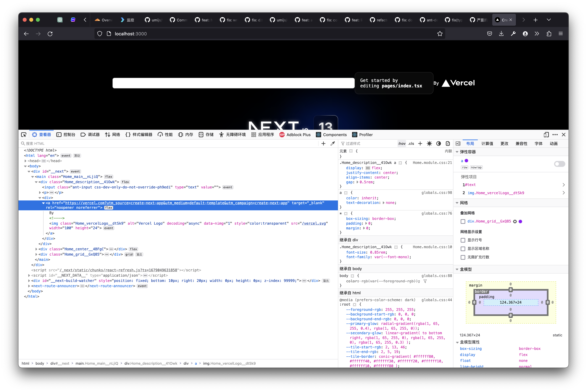Open the 字体 panel in Layout sidebar
587x392 pixels.
click(538, 143)
